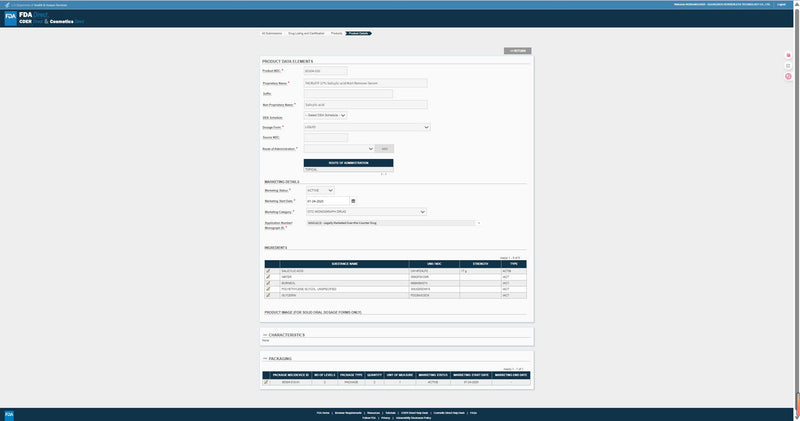
Task: Switch to the Drug Listing and Certification tab
Action: click(x=306, y=33)
